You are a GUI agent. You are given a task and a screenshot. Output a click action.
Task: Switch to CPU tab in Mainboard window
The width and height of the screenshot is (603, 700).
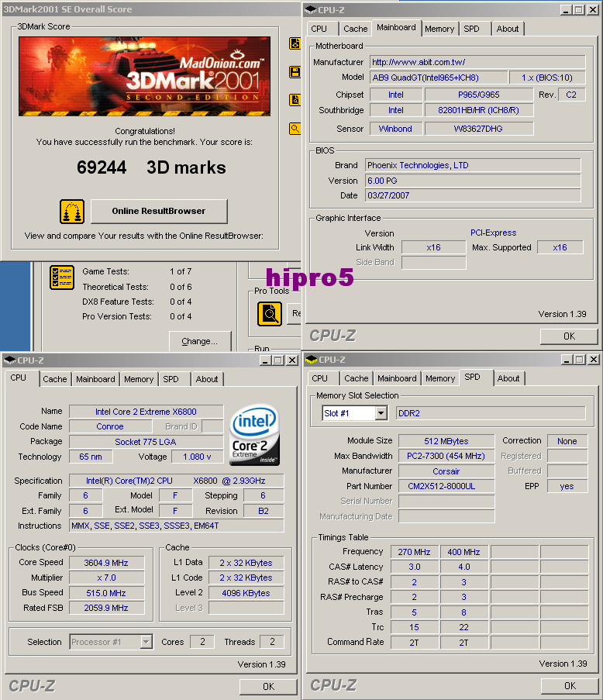pos(319,29)
